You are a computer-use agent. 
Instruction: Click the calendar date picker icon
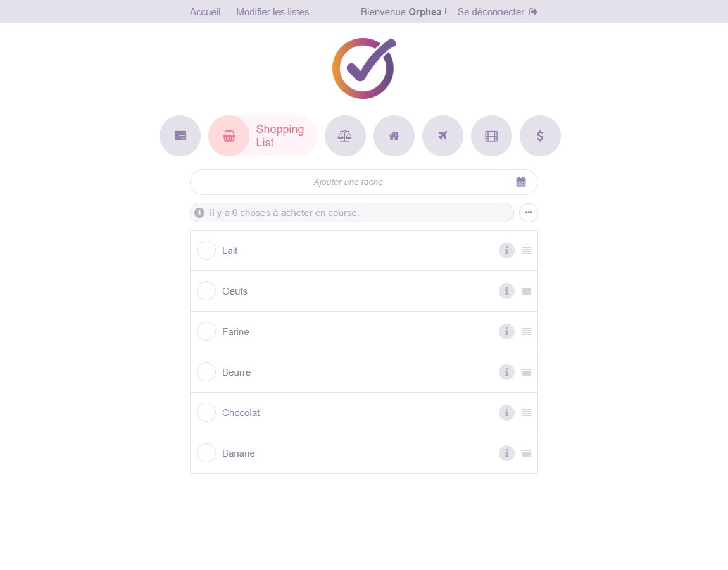point(521,182)
